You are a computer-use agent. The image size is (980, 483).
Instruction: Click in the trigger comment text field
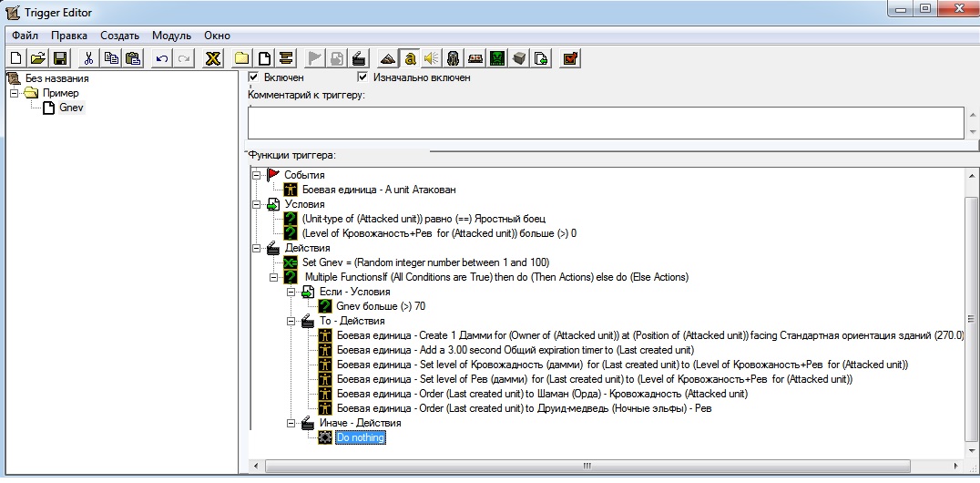coord(601,122)
